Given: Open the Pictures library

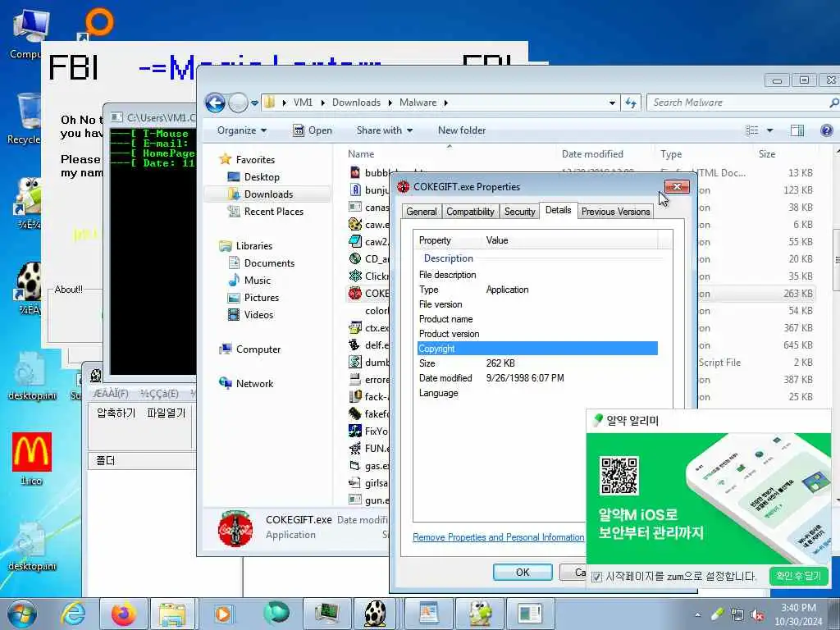Looking at the screenshot, I should coord(262,297).
